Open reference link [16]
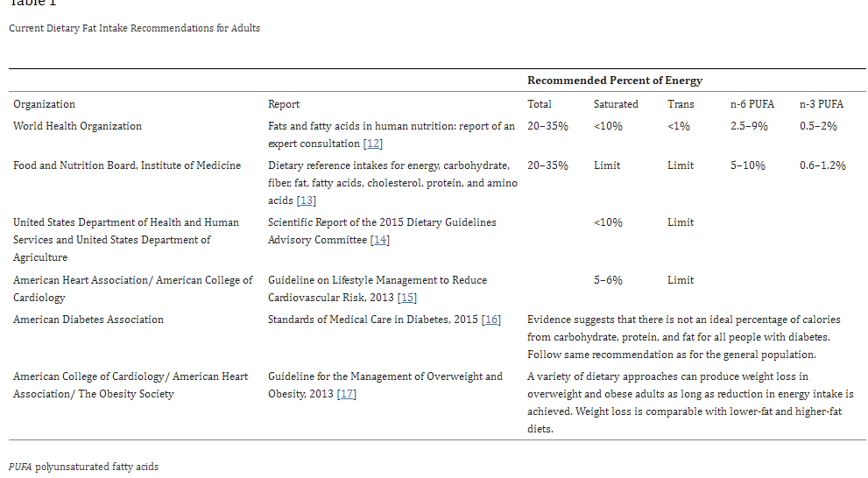868x478 pixels. pos(491,320)
